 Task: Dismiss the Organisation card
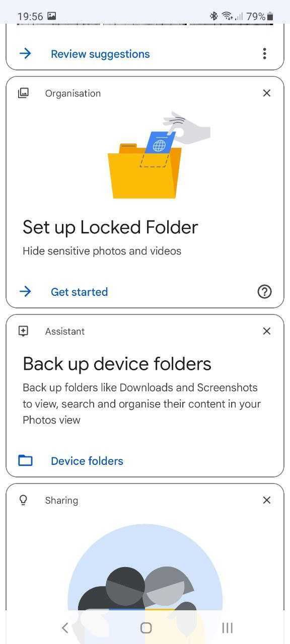tap(266, 93)
